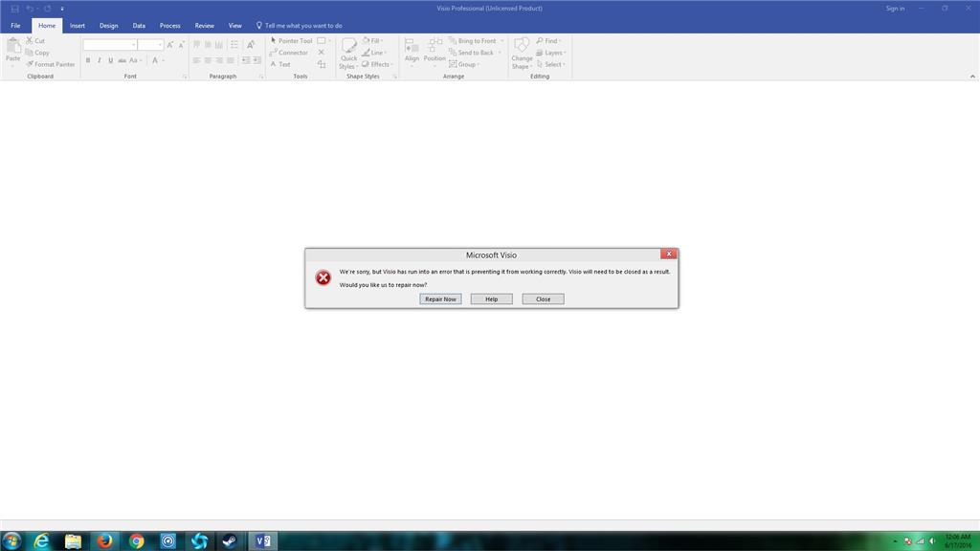Switch to the Insert ribbon tab
Viewport: 980px width, 551px height.
click(x=78, y=26)
